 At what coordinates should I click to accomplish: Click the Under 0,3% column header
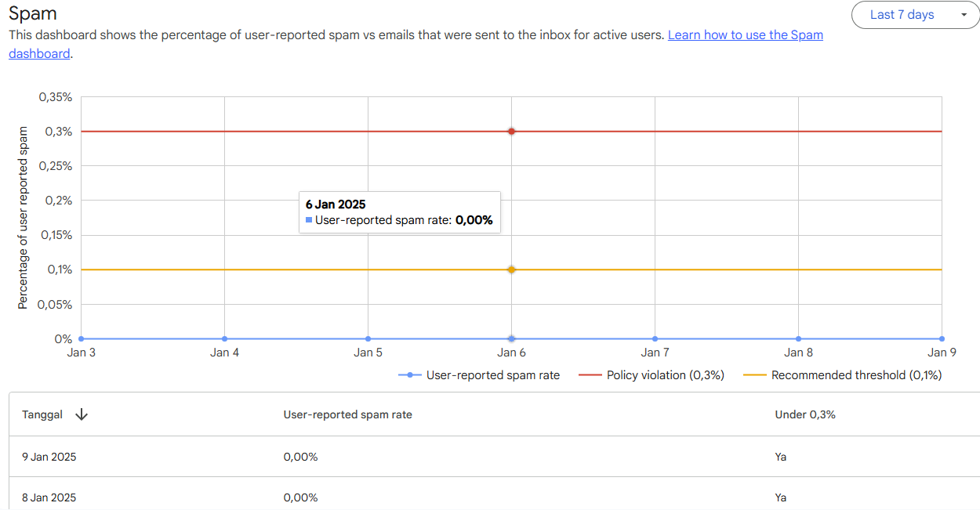click(x=805, y=414)
